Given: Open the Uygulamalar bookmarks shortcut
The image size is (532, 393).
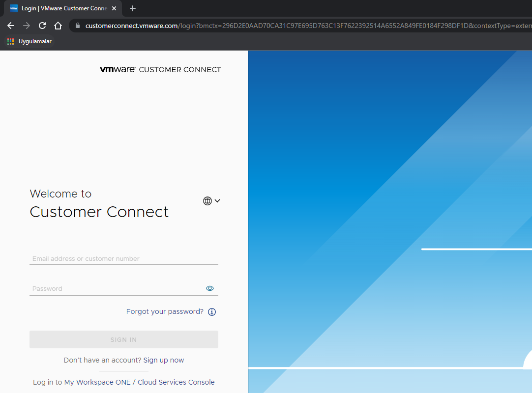Looking at the screenshot, I should click(x=30, y=41).
